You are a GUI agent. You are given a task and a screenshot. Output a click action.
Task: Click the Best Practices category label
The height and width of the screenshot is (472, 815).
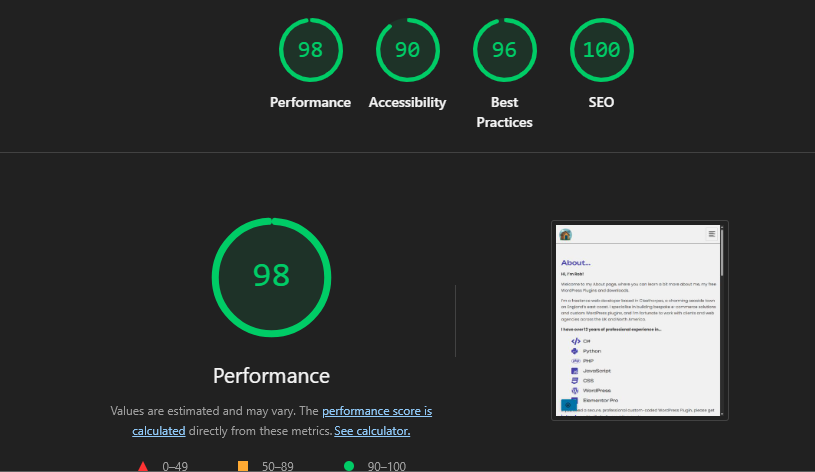tap(505, 112)
